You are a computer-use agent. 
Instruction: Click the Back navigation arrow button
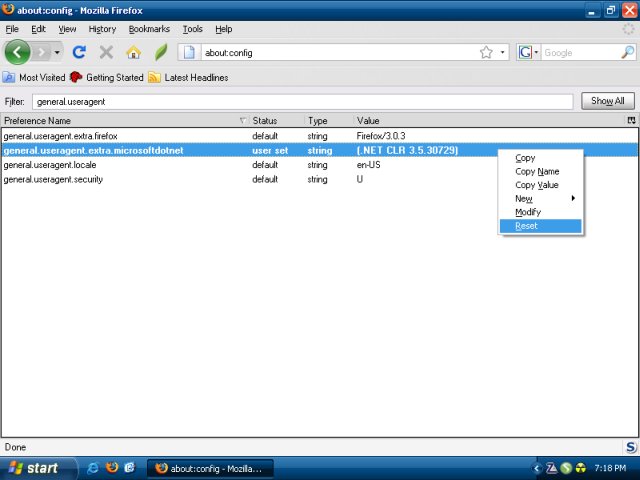click(18, 52)
